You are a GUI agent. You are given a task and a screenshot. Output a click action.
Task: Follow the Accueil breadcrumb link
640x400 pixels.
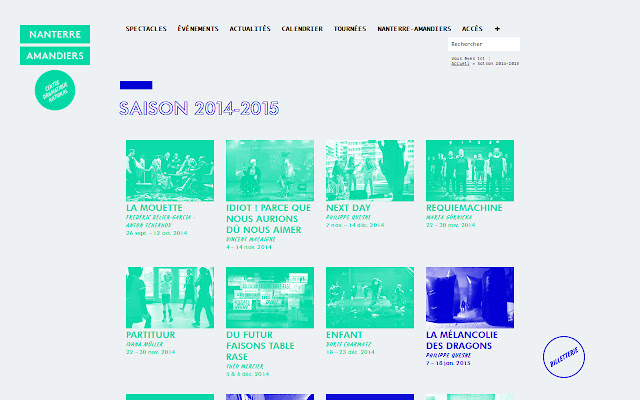pyautogui.click(x=460, y=64)
